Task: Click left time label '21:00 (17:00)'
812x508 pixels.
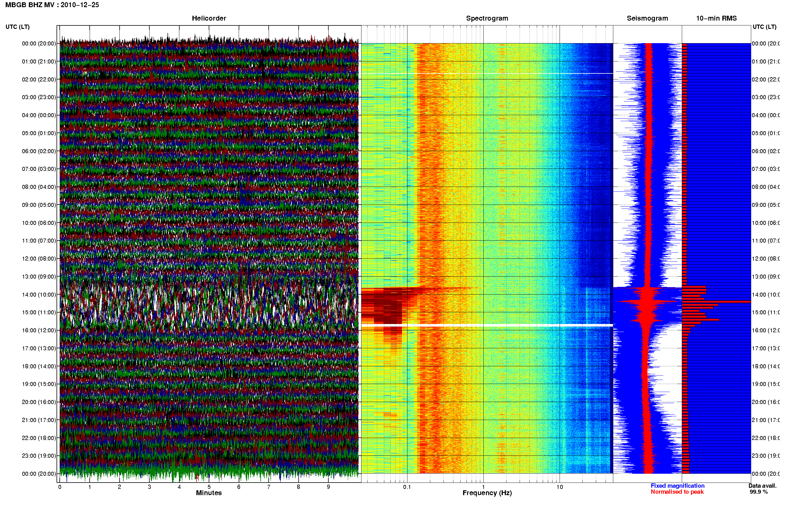Action: tap(39, 420)
